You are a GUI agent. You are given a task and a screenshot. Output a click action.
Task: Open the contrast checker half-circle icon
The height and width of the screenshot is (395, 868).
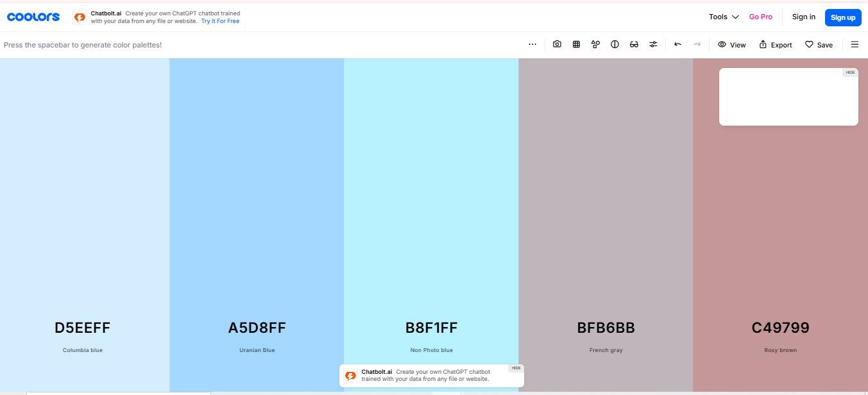[x=615, y=44]
